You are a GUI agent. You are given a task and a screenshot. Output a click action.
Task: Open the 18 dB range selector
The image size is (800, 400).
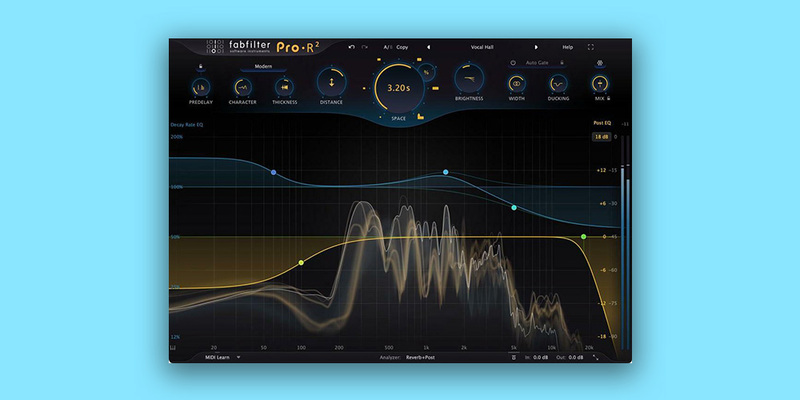[x=601, y=137]
